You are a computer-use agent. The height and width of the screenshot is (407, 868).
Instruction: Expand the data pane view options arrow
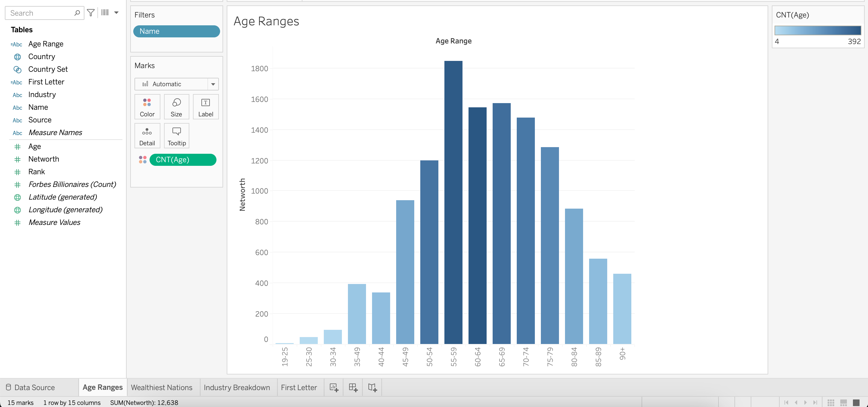[116, 13]
